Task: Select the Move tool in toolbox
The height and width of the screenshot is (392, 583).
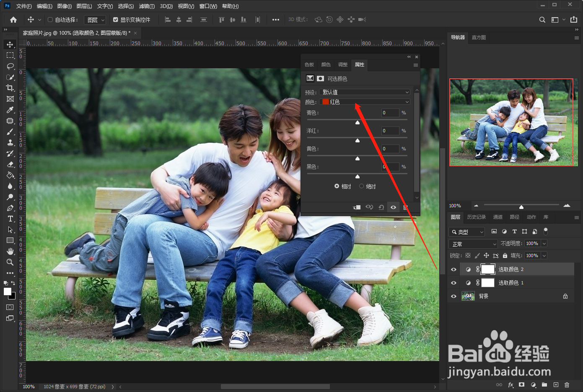Action: (10, 44)
